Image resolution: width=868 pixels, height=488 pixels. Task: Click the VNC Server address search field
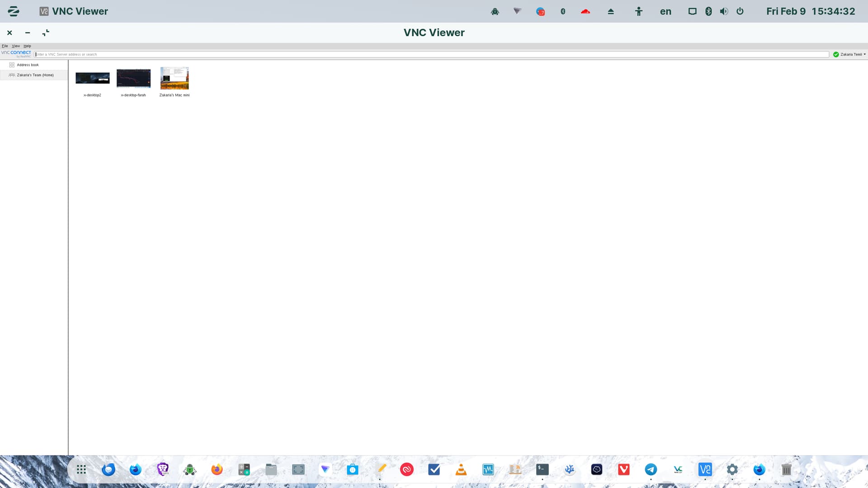tap(431, 54)
